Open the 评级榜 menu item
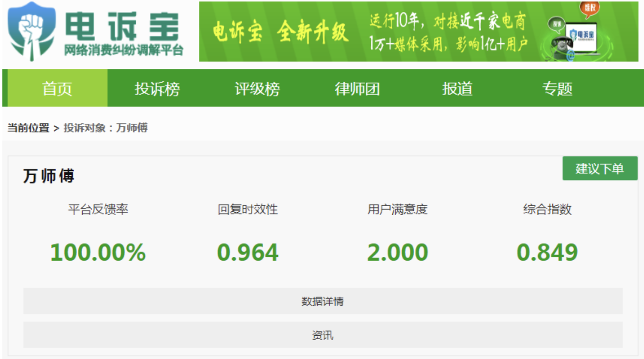Screen dimensions: 644x359 pos(257,88)
